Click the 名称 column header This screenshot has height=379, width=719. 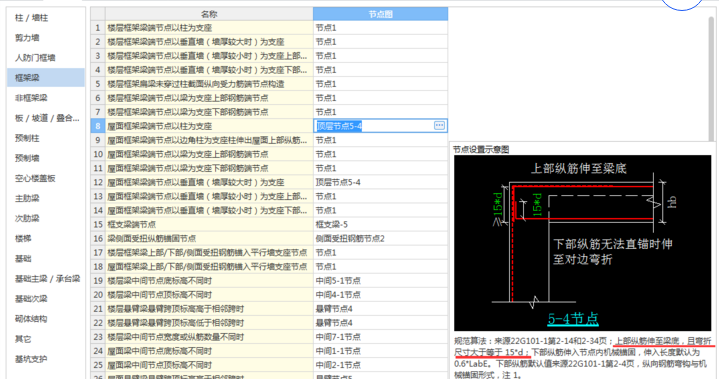point(209,14)
